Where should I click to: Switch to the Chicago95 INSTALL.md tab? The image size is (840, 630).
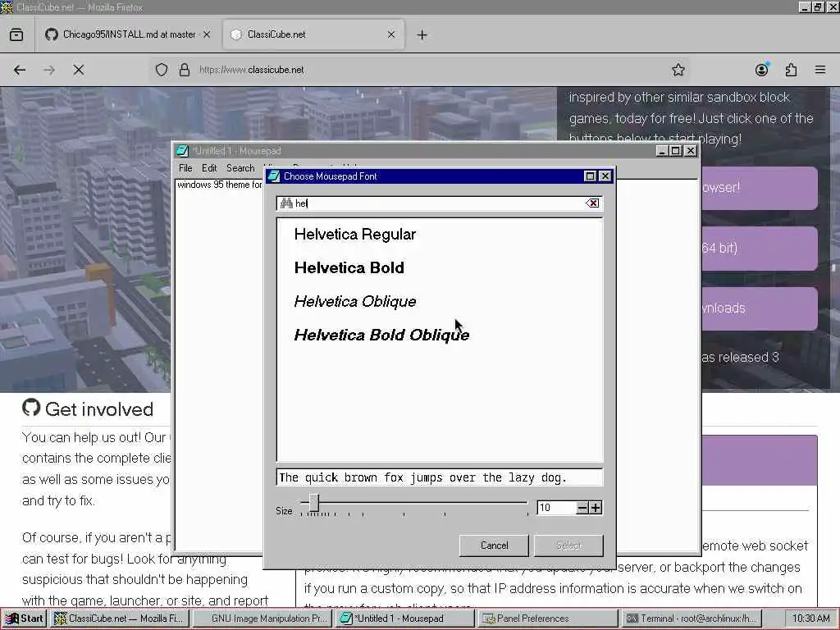coord(127,34)
